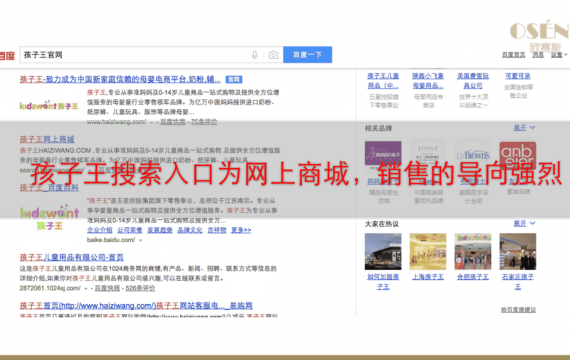Click the microphone voice search icon
The image size is (570, 360).
point(254,55)
